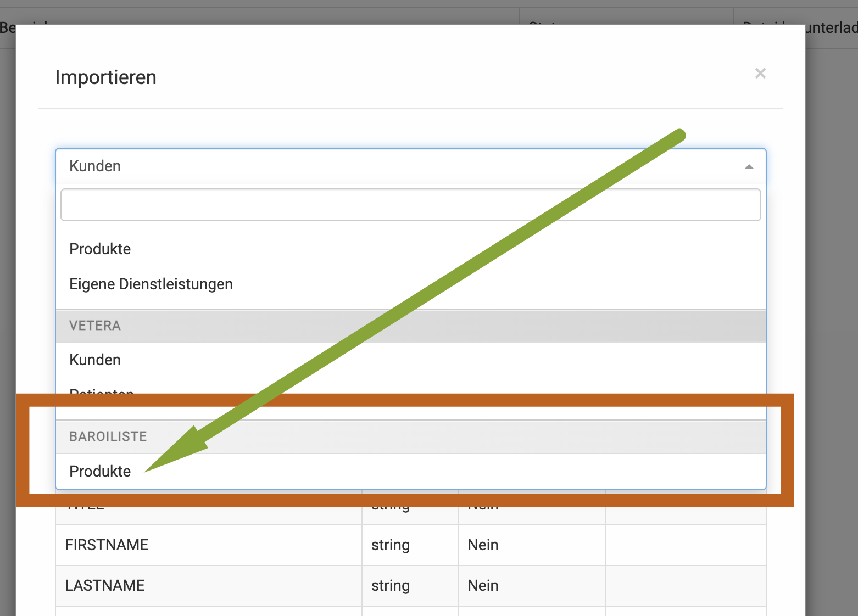Click the Importieren dialog title
This screenshot has height=616, width=858.
pyautogui.click(x=106, y=77)
